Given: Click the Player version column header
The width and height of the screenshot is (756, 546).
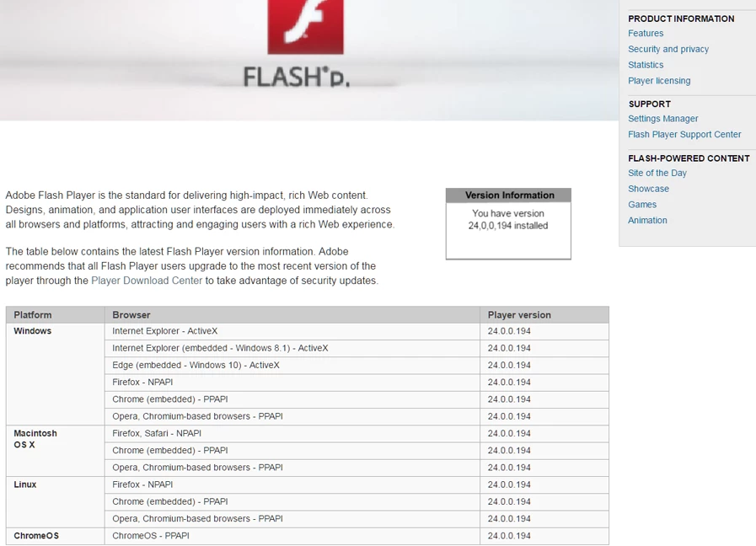Looking at the screenshot, I should 544,314.
